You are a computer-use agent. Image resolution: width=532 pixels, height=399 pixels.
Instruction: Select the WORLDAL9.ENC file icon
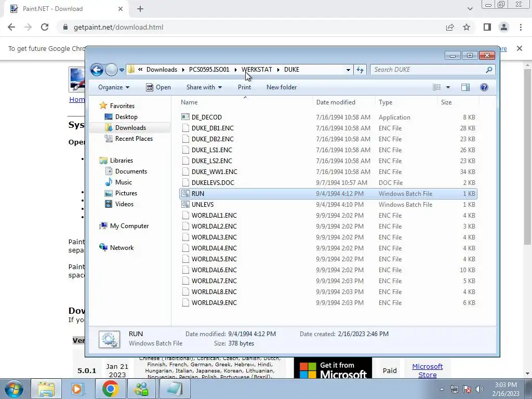pyautogui.click(x=185, y=303)
